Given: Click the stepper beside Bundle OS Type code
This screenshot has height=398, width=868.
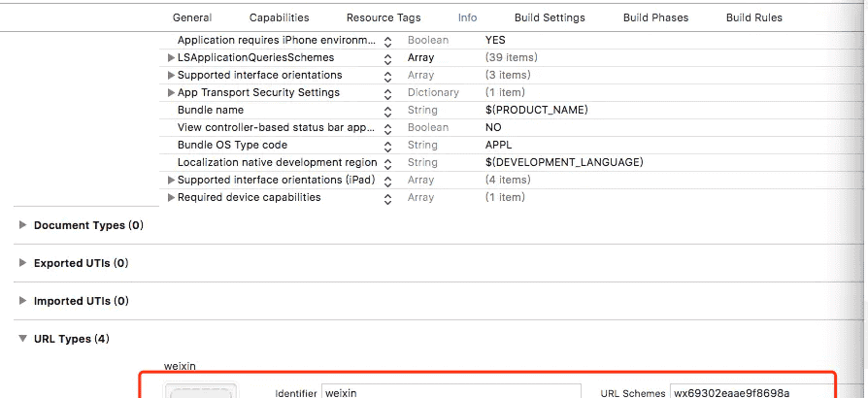Looking at the screenshot, I should pyautogui.click(x=388, y=146).
